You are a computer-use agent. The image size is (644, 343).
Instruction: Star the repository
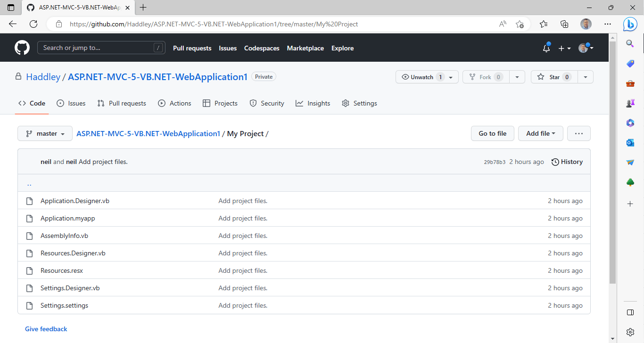click(x=554, y=77)
